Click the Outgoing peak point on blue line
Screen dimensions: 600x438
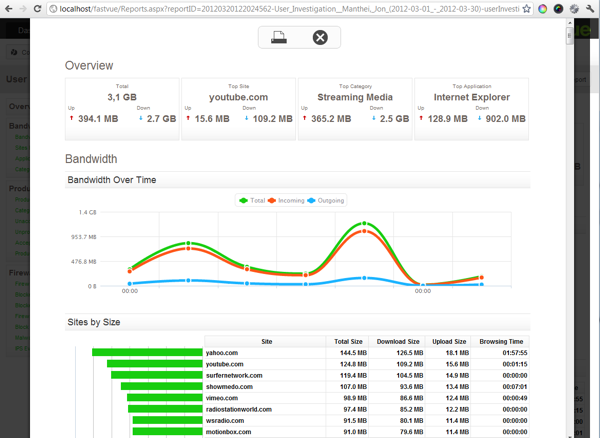(364, 278)
